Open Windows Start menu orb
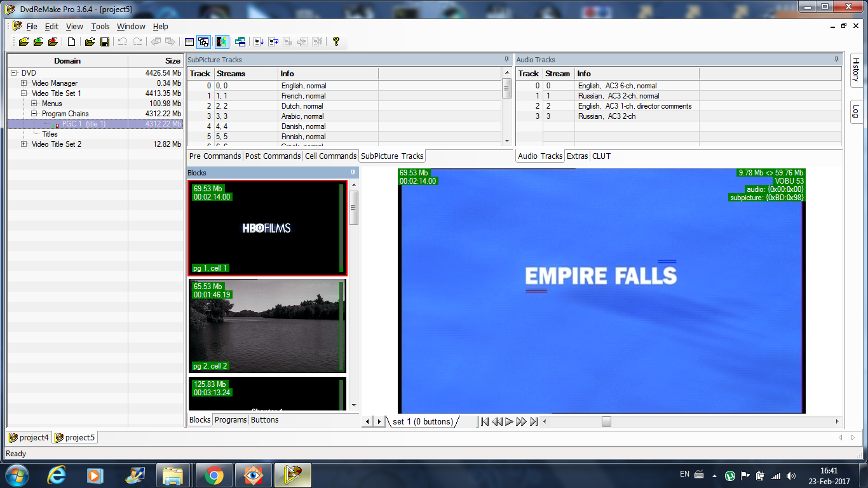Viewport: 868px width, 488px height. [x=16, y=475]
